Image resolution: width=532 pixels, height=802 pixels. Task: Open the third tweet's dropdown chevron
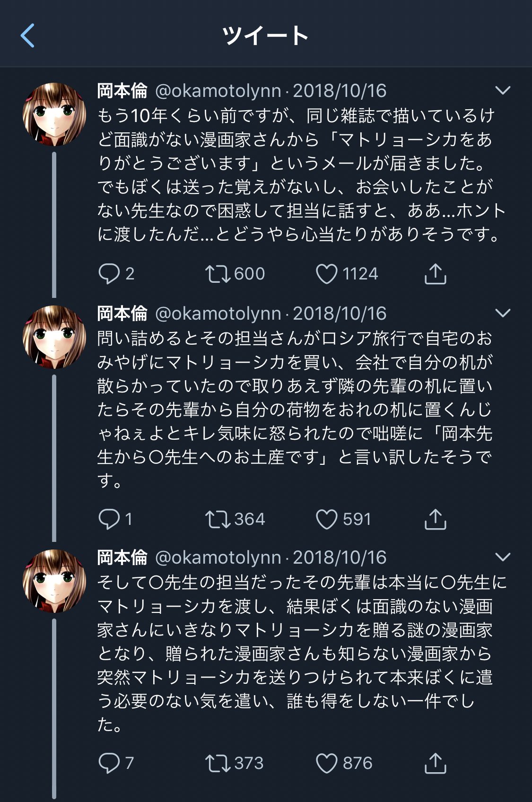[x=502, y=557]
